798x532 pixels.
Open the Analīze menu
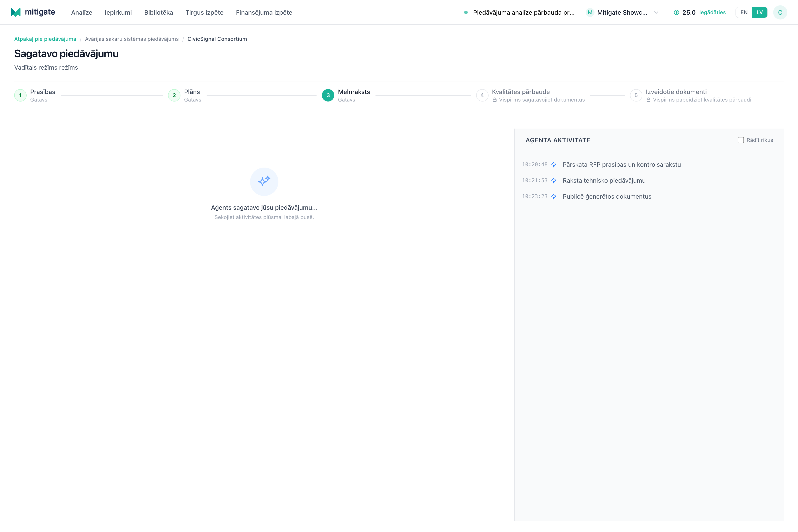(82, 13)
